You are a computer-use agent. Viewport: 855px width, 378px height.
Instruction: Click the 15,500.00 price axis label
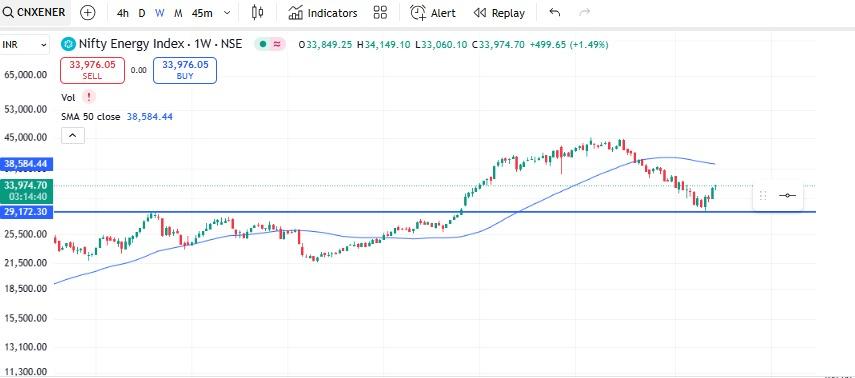click(x=25, y=318)
